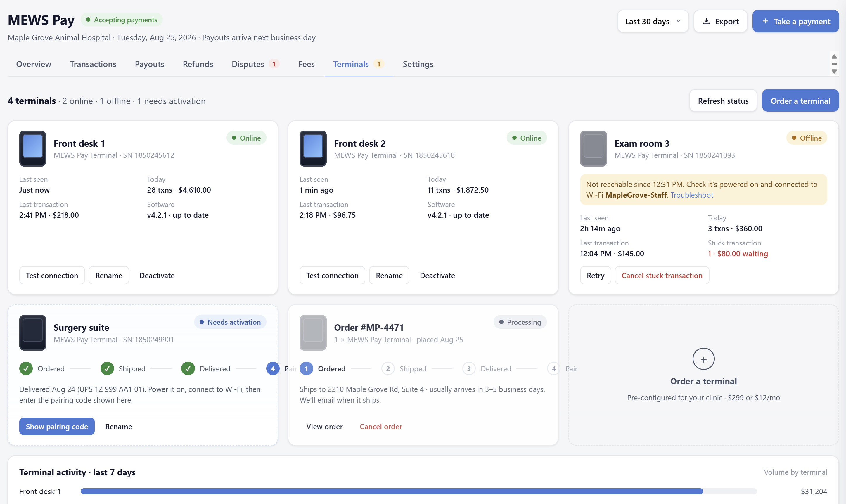Rename the Front desk 1 terminal
Screen dimensions: 846x504
(109, 275)
